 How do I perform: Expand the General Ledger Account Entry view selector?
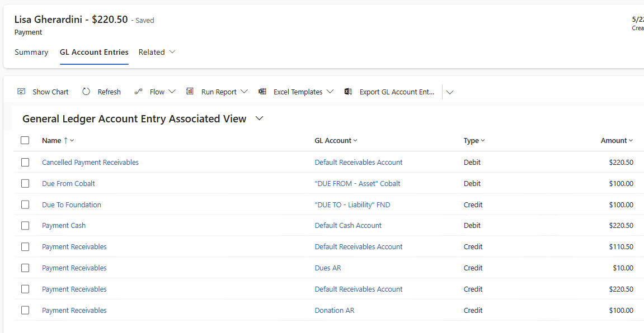coord(259,118)
